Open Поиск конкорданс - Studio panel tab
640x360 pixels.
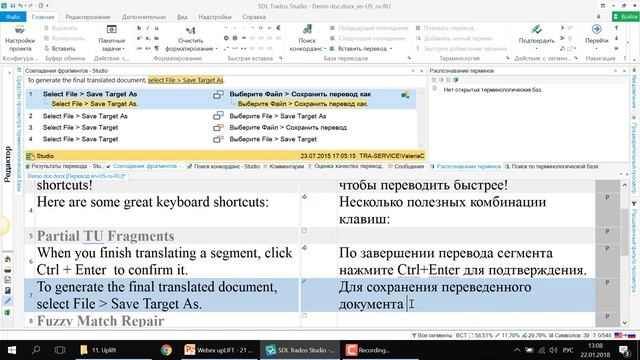pos(223,167)
